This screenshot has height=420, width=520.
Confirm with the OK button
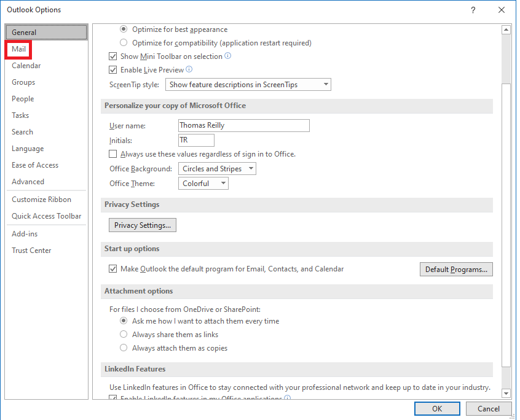(437, 409)
